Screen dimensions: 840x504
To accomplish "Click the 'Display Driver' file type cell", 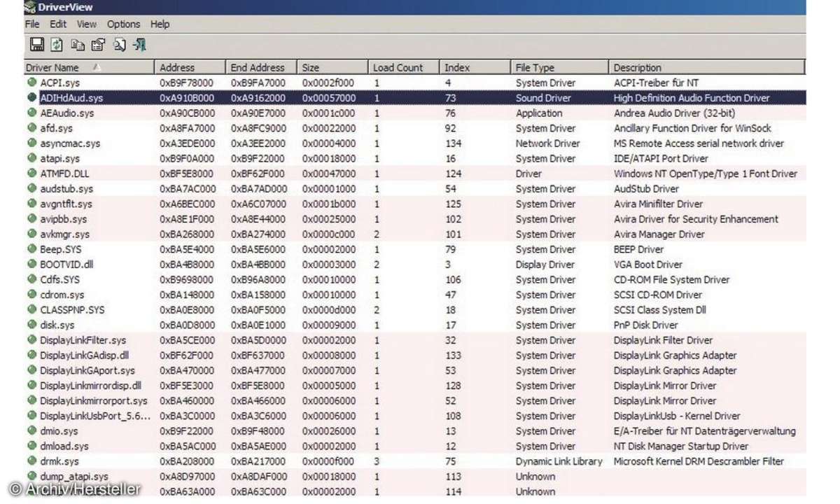I will point(545,265).
